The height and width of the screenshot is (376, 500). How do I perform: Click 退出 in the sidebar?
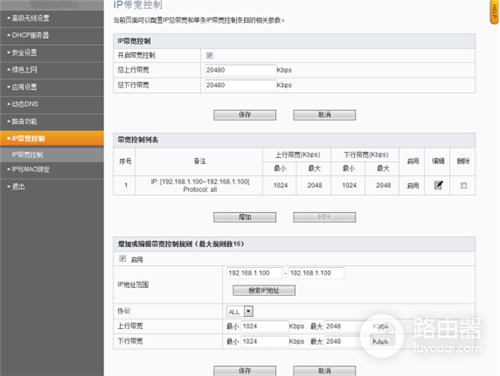click(18, 187)
